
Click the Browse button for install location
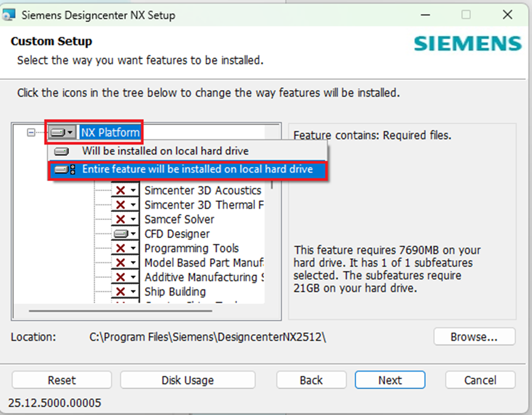click(474, 336)
